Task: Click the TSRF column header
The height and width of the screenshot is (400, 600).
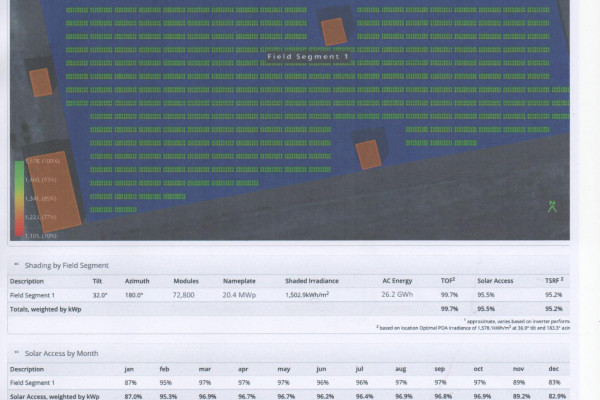Action: [x=553, y=281]
